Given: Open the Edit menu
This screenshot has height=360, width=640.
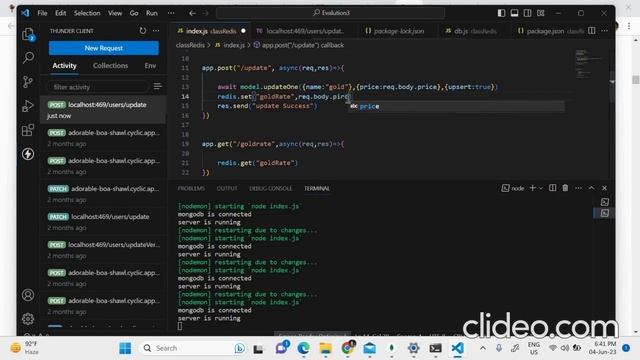Looking at the screenshot, I should click(60, 13).
